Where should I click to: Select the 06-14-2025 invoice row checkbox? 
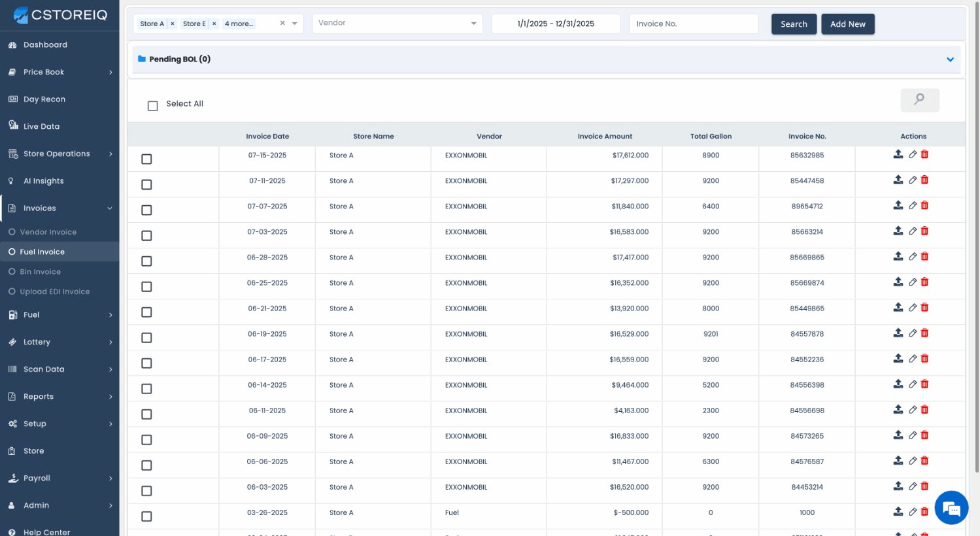tap(146, 389)
